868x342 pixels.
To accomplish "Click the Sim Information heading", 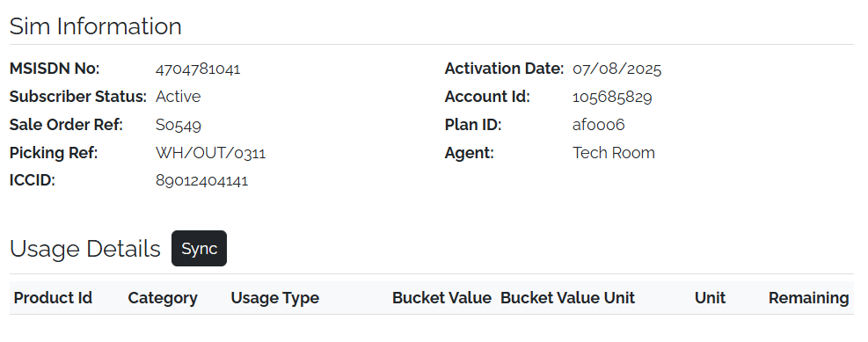I will pos(95,26).
